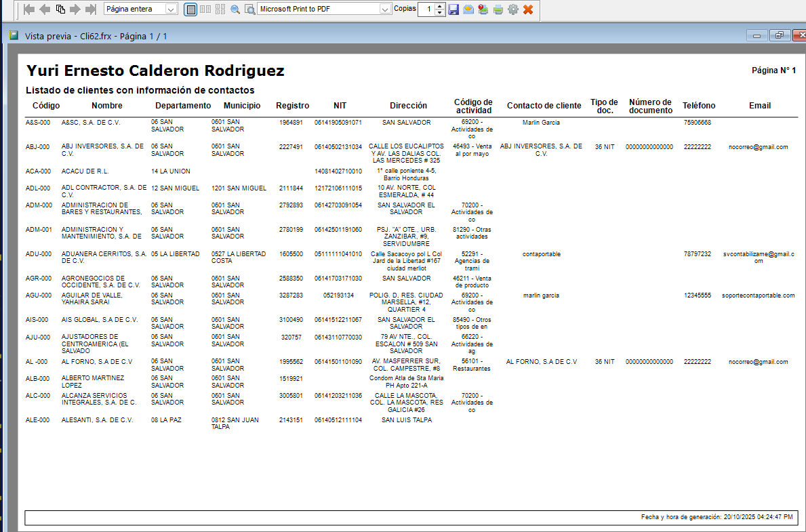Click client code ADL-000

(38, 188)
